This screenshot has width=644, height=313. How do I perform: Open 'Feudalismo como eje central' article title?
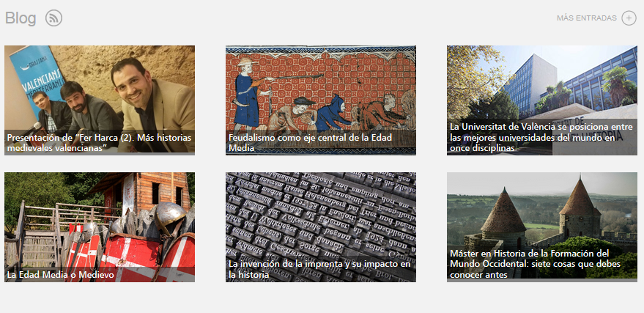click(x=310, y=142)
